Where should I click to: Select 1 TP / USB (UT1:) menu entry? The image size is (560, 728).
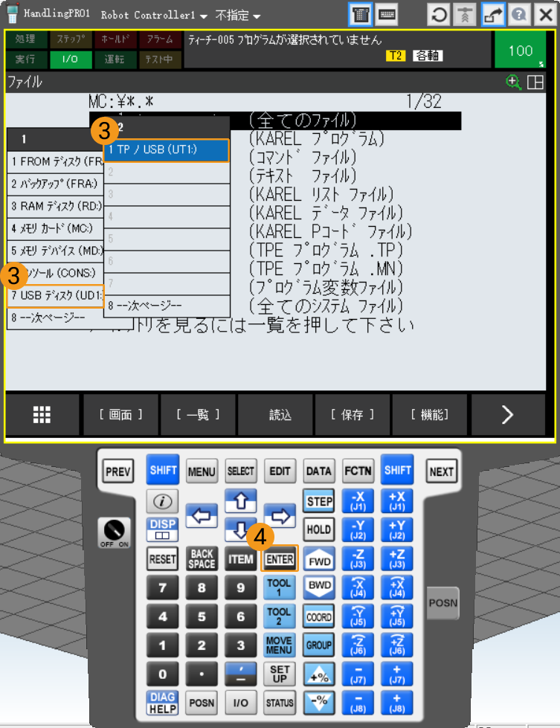(167, 150)
